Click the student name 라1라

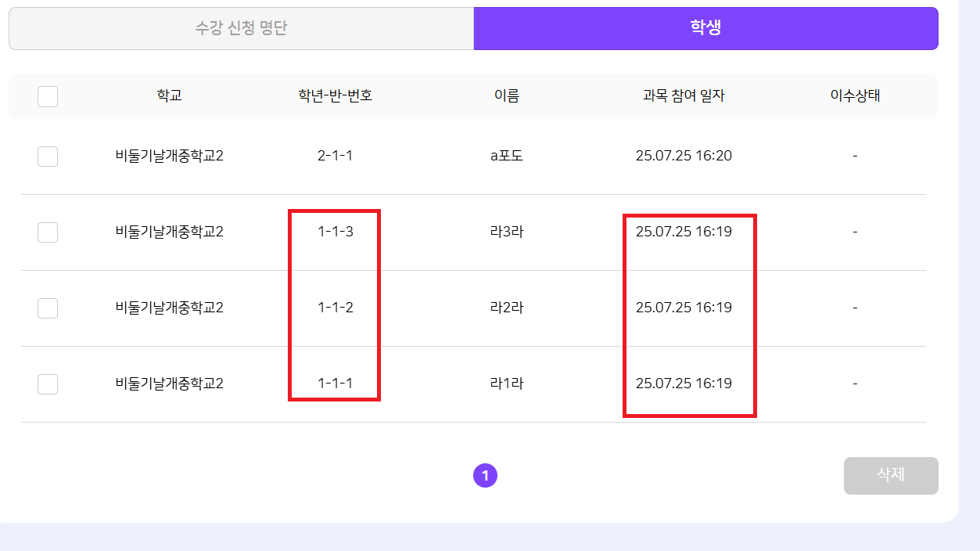click(x=506, y=384)
